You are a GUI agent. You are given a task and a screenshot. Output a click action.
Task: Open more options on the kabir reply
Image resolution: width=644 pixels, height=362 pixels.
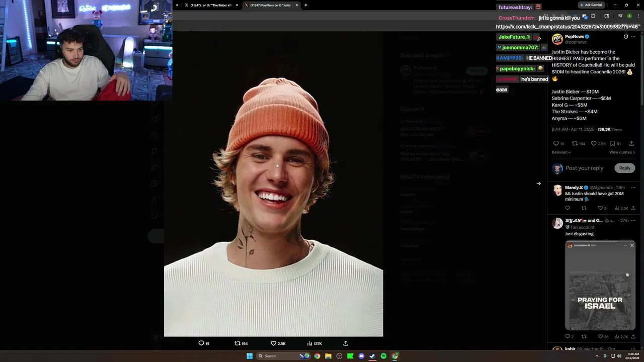[x=633, y=349]
